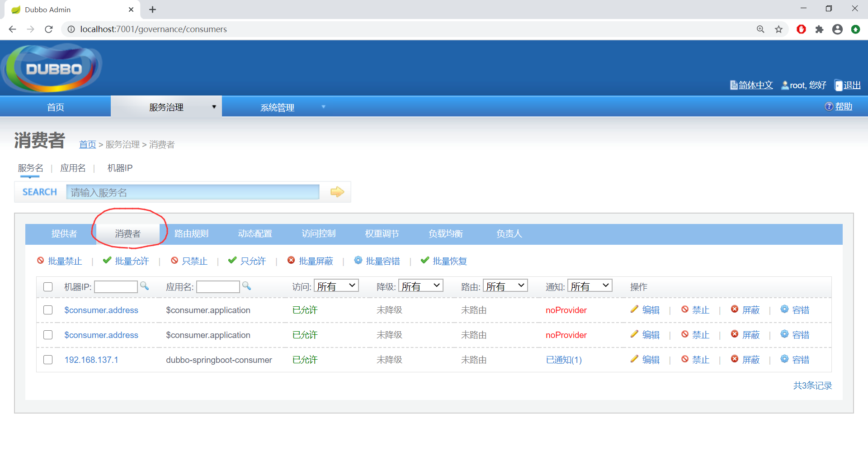The image size is (868, 466).
Task: Click the yellow search arrow button
Action: (x=337, y=192)
